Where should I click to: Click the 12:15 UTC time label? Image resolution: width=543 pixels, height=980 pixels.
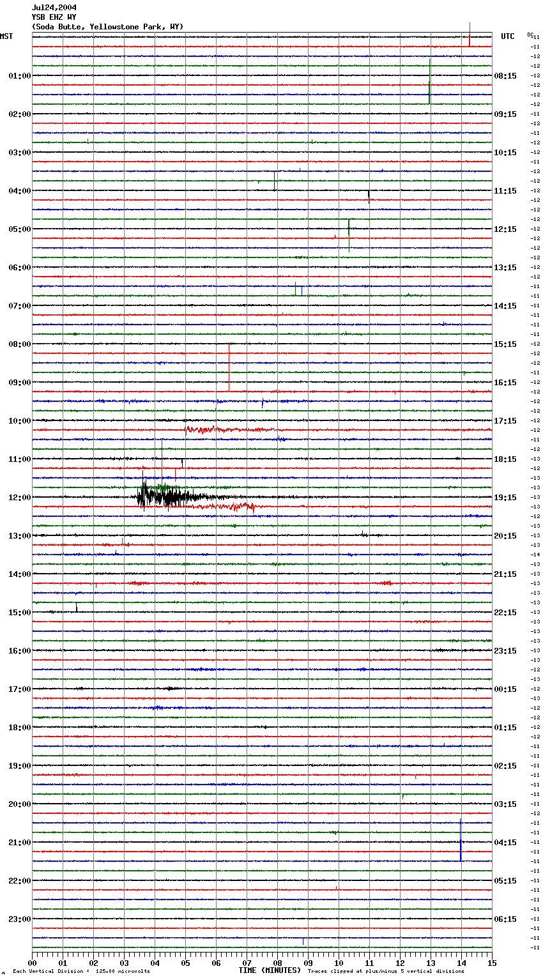coord(505,229)
